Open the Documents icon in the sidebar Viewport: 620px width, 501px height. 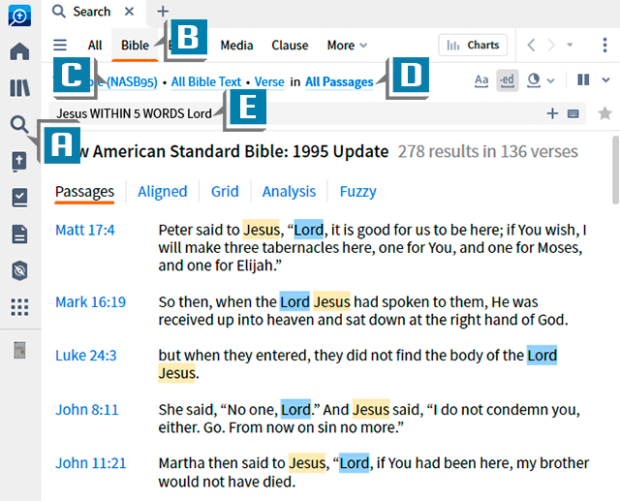coord(19,234)
